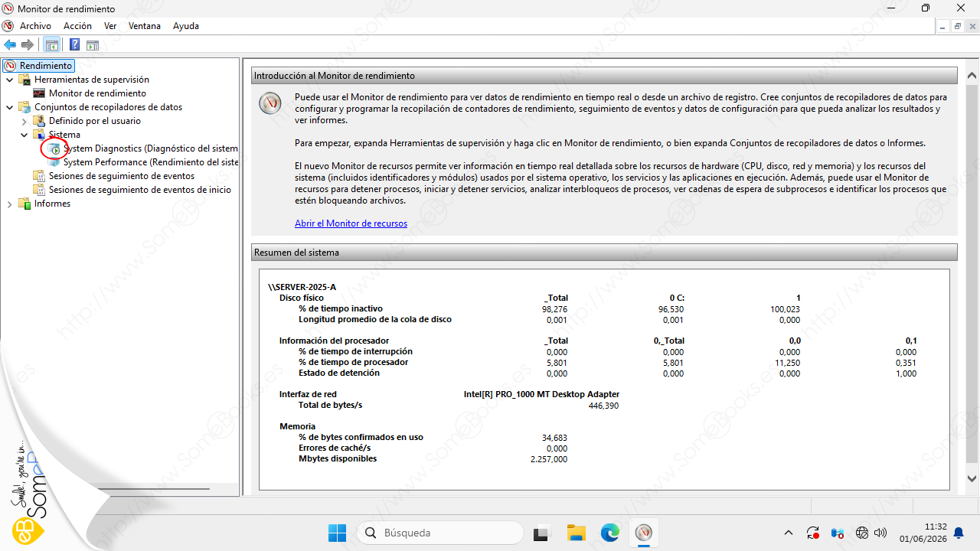Show hidden tray icons chevron

[x=789, y=533]
